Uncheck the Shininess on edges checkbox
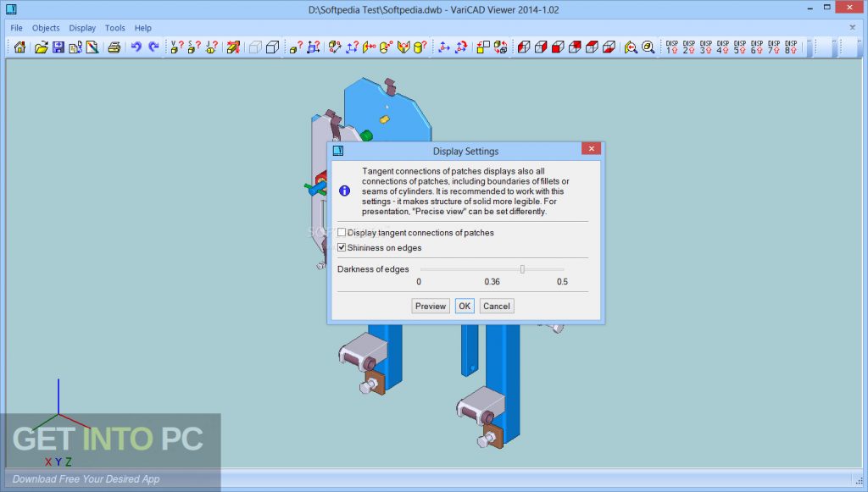Viewport: 868px width, 492px height. pos(342,247)
